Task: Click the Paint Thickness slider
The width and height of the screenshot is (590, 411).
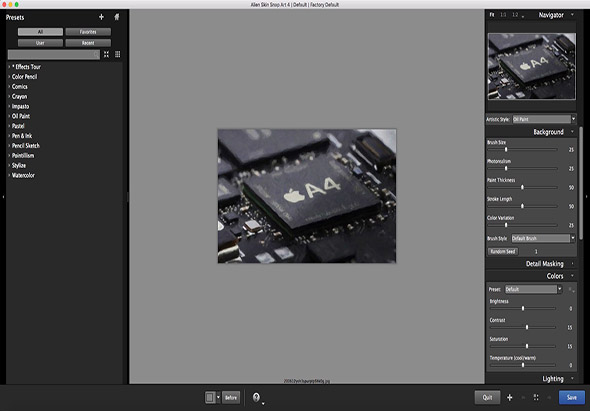Action: click(522, 187)
